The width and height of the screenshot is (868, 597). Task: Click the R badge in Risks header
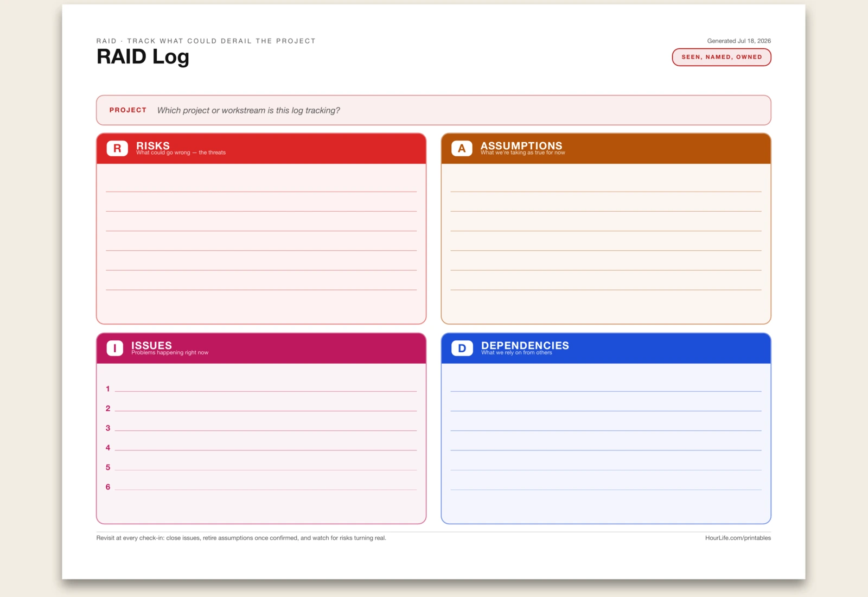pyautogui.click(x=117, y=148)
